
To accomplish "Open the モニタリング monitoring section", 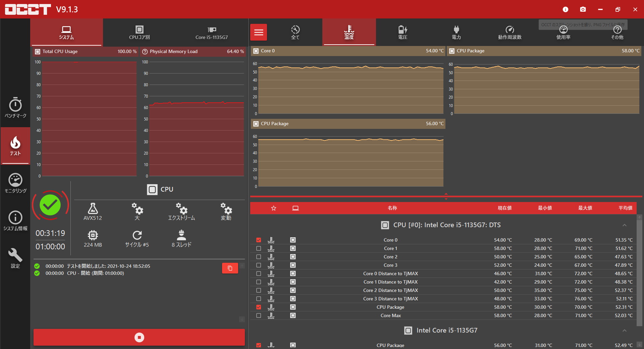I will click(x=15, y=183).
